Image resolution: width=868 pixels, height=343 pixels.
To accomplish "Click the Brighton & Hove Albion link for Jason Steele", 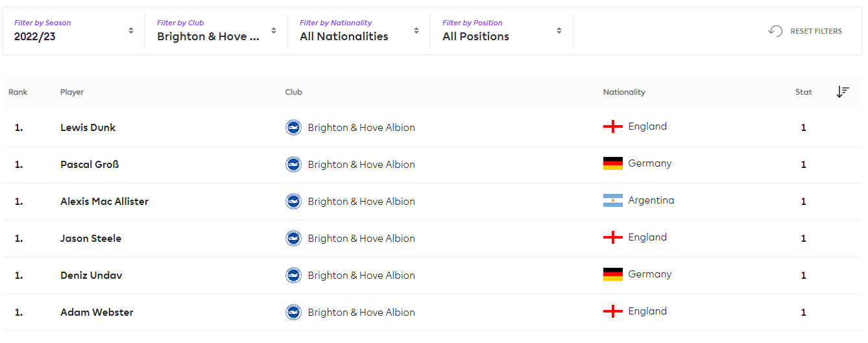I will click(361, 239).
